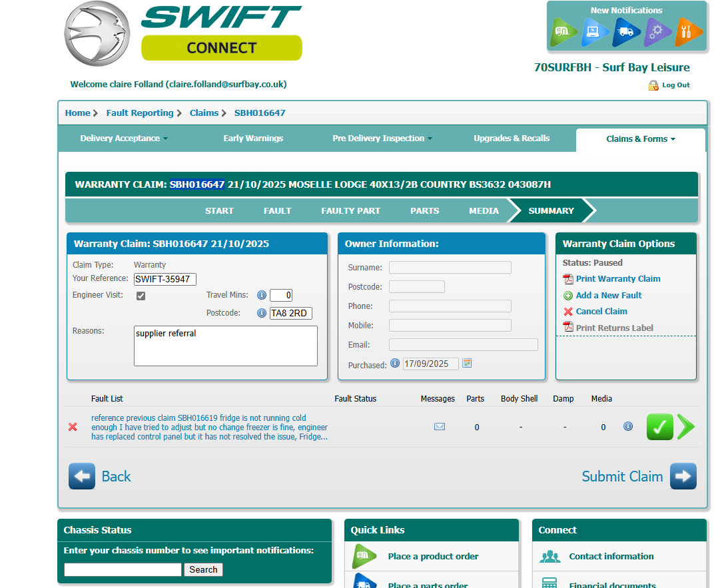Click the light blue laptop notification icon
The image size is (726, 588).
[x=595, y=32]
